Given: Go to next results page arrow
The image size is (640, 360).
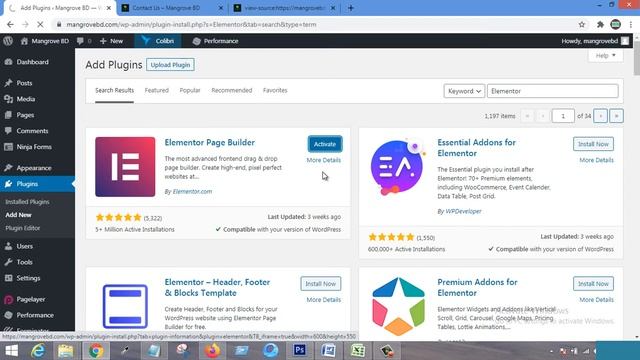Looking at the screenshot, I should click(600, 116).
